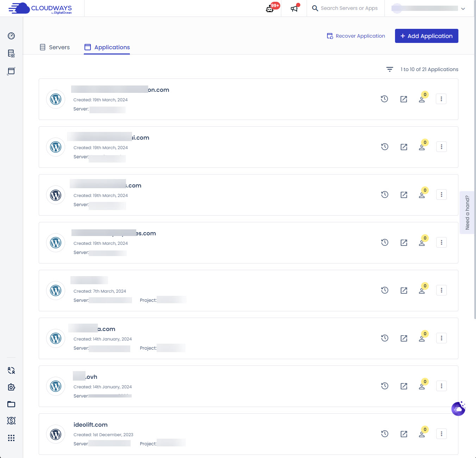
Task: Open external link icon for app created 7th March, 2024
Action: tap(404, 291)
